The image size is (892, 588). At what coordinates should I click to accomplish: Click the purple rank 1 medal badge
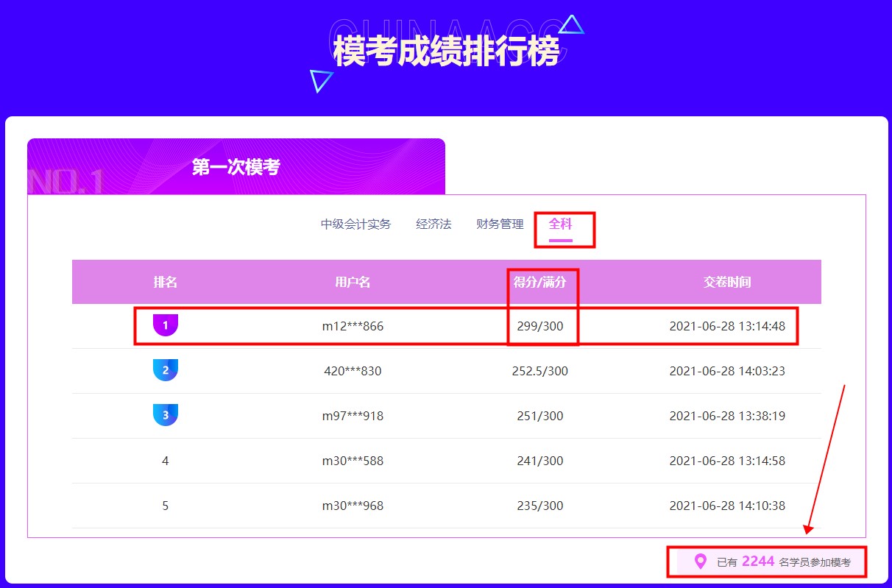pos(165,325)
